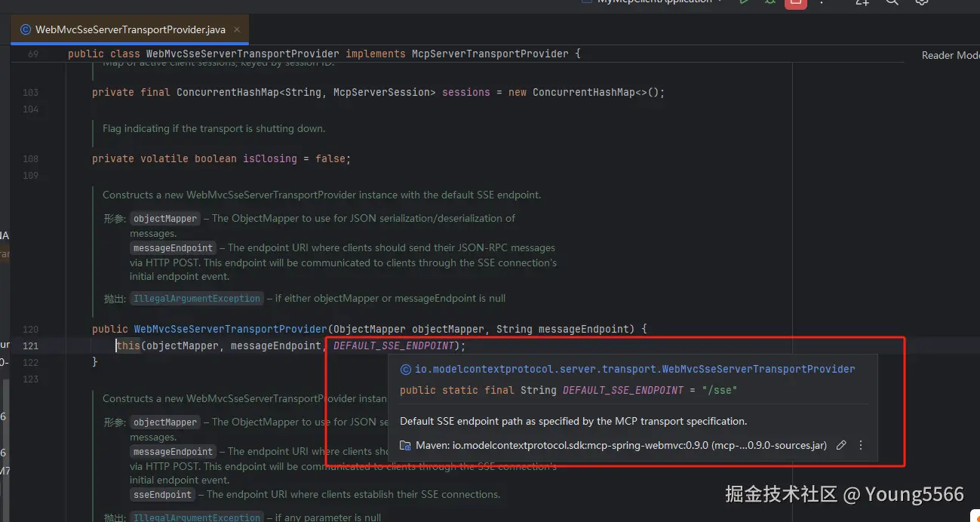The height and width of the screenshot is (522, 980).
Task: Click the constructor name on line 120
Action: (x=231, y=329)
